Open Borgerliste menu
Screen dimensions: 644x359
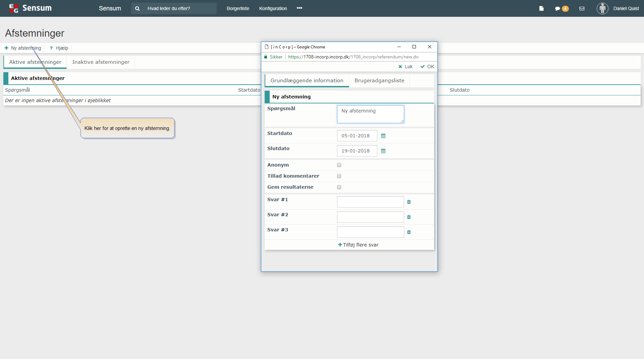tap(238, 8)
